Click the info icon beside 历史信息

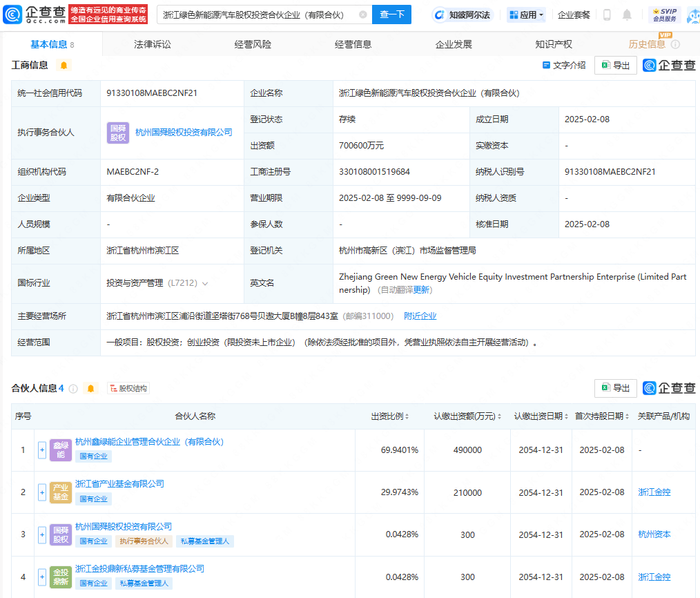coord(675,44)
